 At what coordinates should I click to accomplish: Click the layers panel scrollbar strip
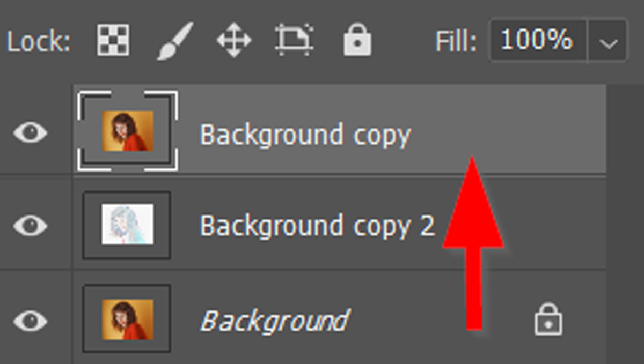(x=625, y=224)
